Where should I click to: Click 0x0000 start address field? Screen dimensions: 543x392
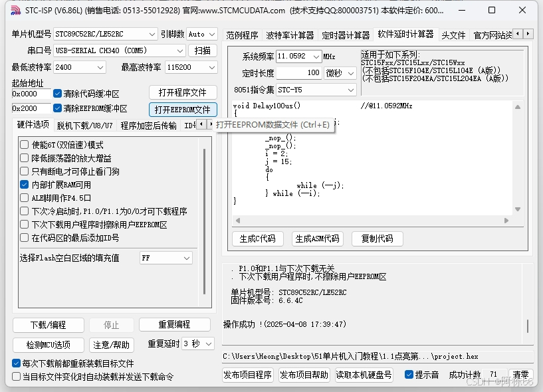click(31, 94)
